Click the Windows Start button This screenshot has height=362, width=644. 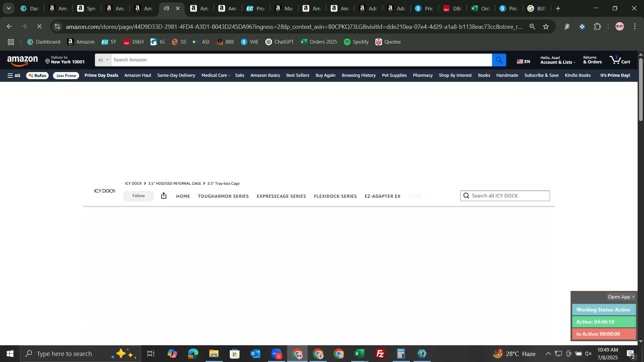tap(10, 354)
